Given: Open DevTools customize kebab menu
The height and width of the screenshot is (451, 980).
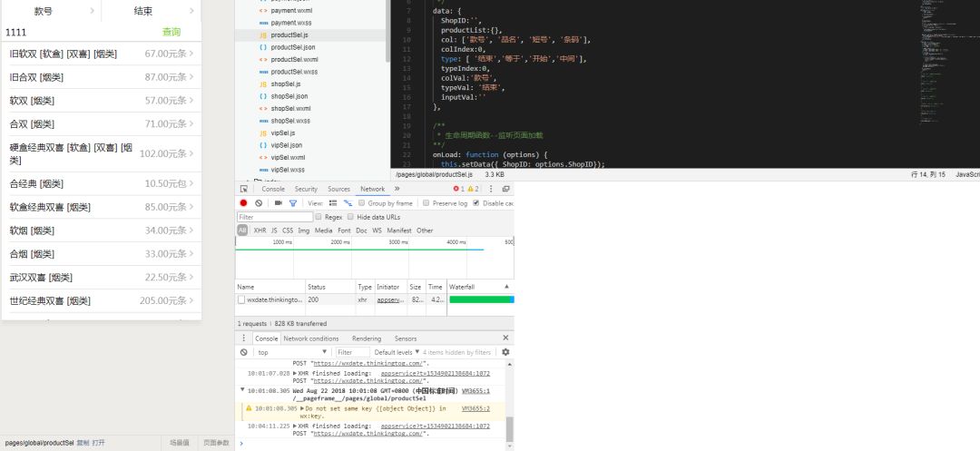Looking at the screenshot, I should [x=491, y=189].
